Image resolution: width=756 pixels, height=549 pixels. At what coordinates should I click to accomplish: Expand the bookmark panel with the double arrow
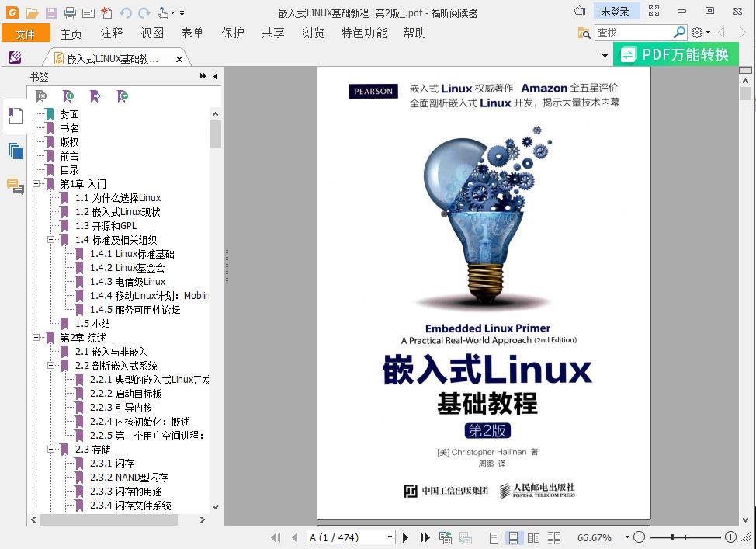click(x=203, y=76)
